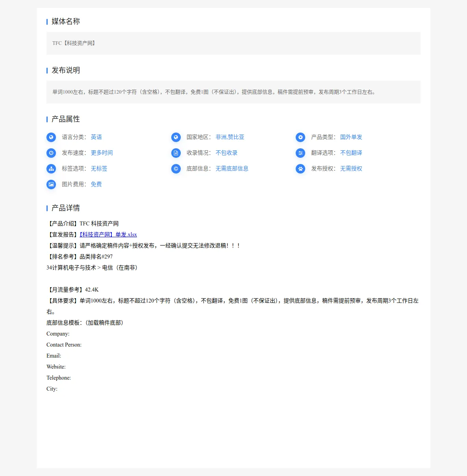The image size is (467, 476).
Task: Click the Company: template line
Action: pyautogui.click(x=58, y=334)
